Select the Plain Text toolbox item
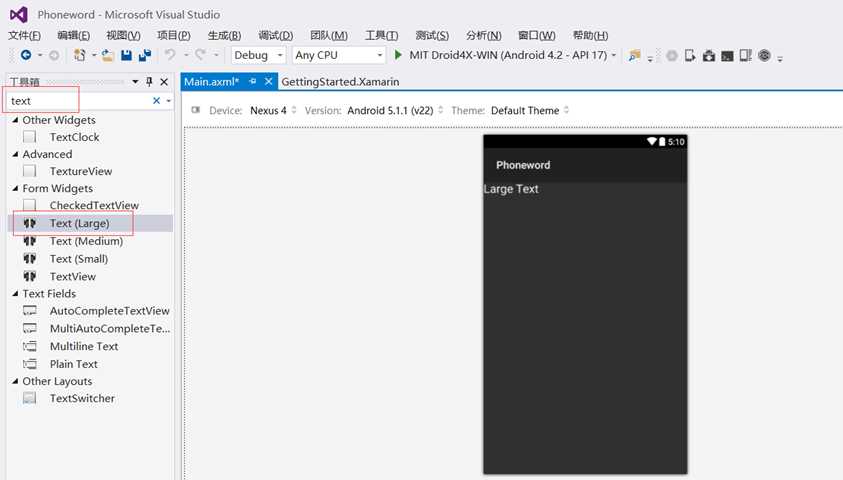The width and height of the screenshot is (843, 480). 74,364
